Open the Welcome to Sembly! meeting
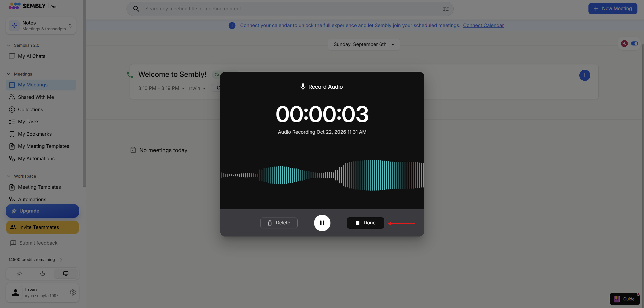 (172, 75)
